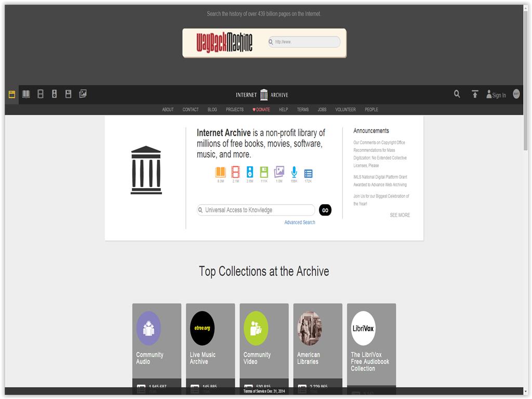The height and width of the screenshot is (399, 532).
Task: Click SEE MORE under Announcements
Action: click(400, 215)
